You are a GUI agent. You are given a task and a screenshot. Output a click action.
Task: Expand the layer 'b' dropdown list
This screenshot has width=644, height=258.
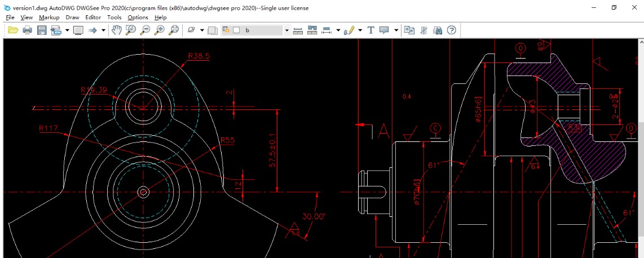[x=286, y=30]
